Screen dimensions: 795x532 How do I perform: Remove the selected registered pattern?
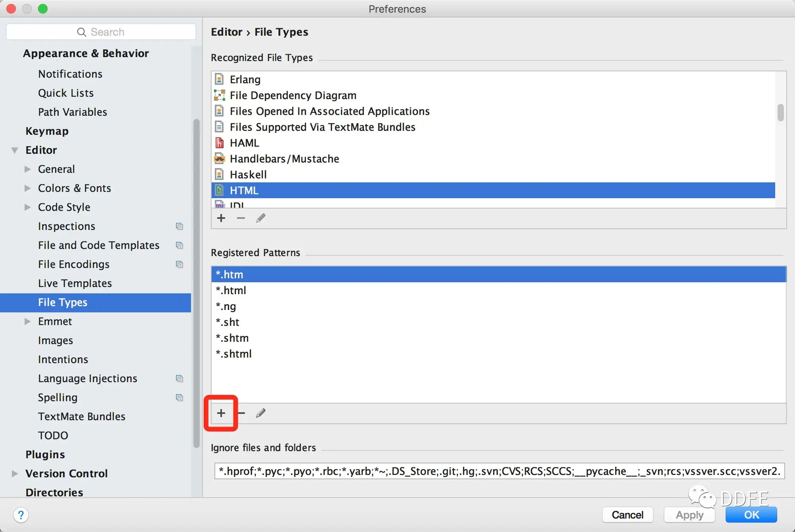coord(241,413)
